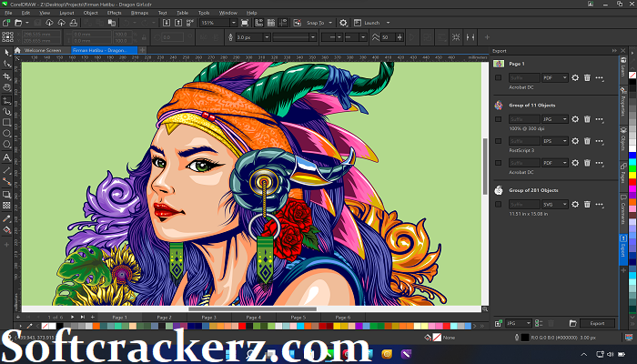Check the EPS export row checkbox
637x364 pixels.
(498, 141)
